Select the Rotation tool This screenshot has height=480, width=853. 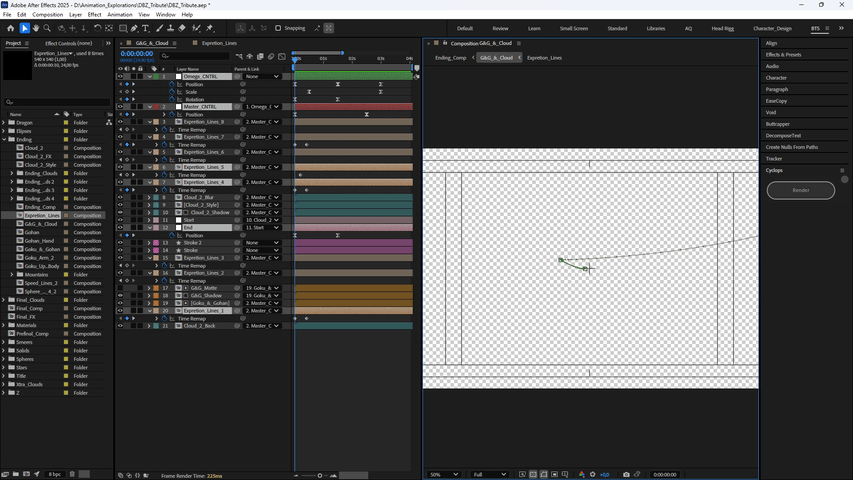click(x=97, y=28)
